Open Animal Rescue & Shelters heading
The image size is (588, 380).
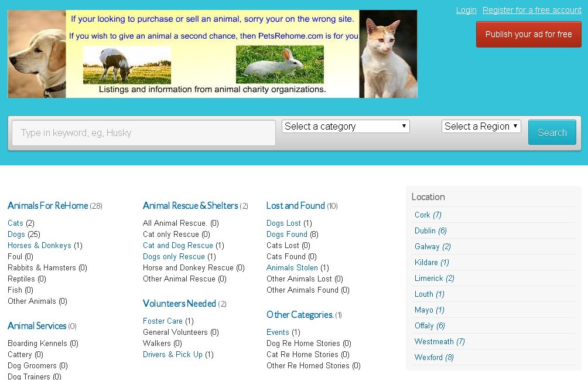pos(190,206)
